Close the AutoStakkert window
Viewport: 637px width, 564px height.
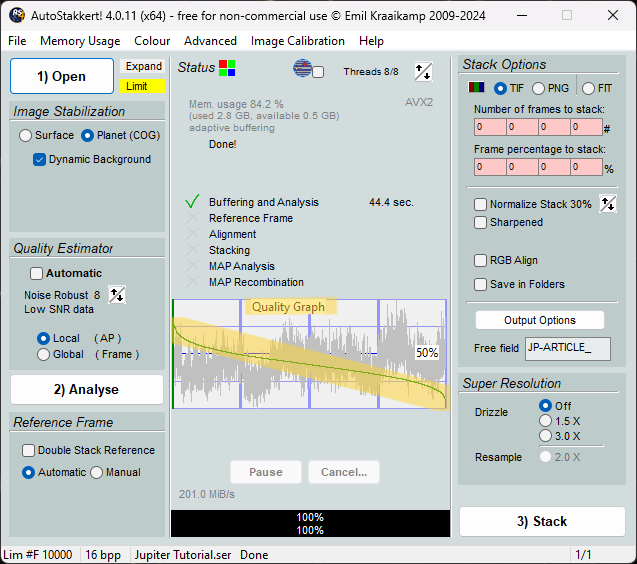(613, 15)
